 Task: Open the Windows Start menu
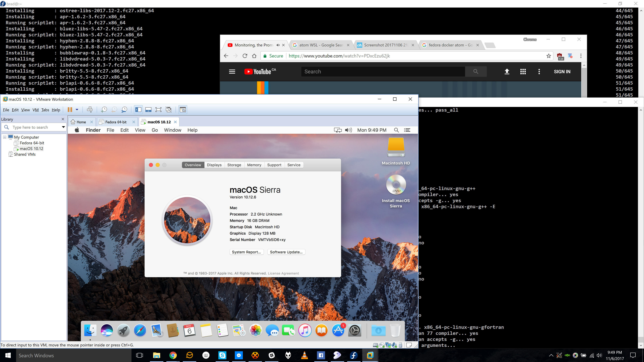coord(8,355)
